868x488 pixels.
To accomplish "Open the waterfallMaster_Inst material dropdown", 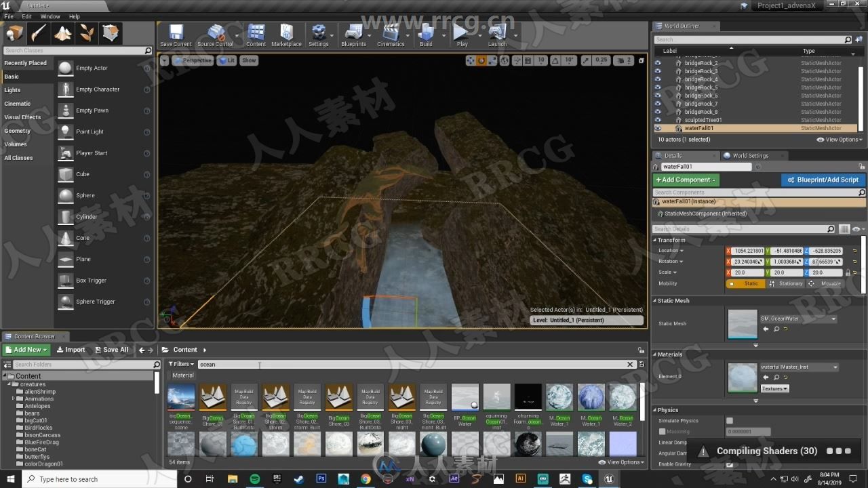I will pyautogui.click(x=799, y=367).
